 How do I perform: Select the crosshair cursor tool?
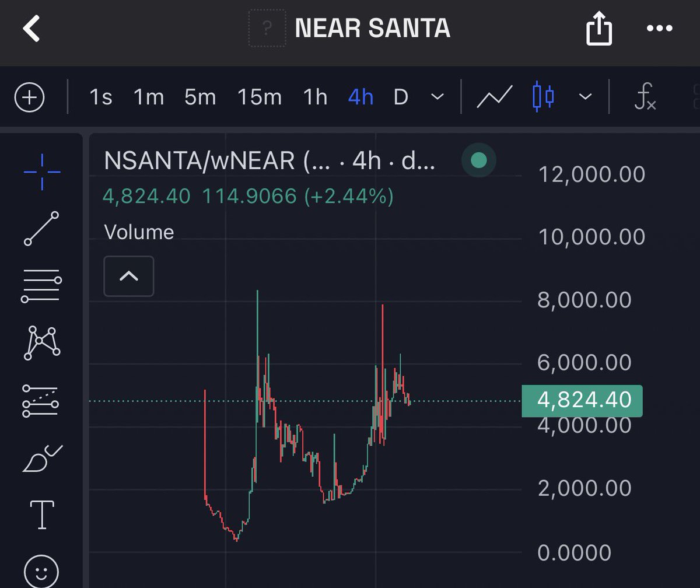click(42, 172)
